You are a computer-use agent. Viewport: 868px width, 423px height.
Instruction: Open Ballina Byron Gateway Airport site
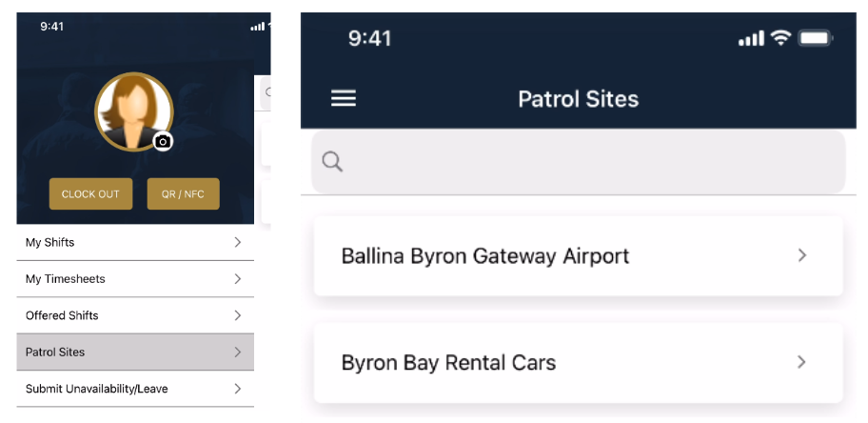[x=579, y=255]
